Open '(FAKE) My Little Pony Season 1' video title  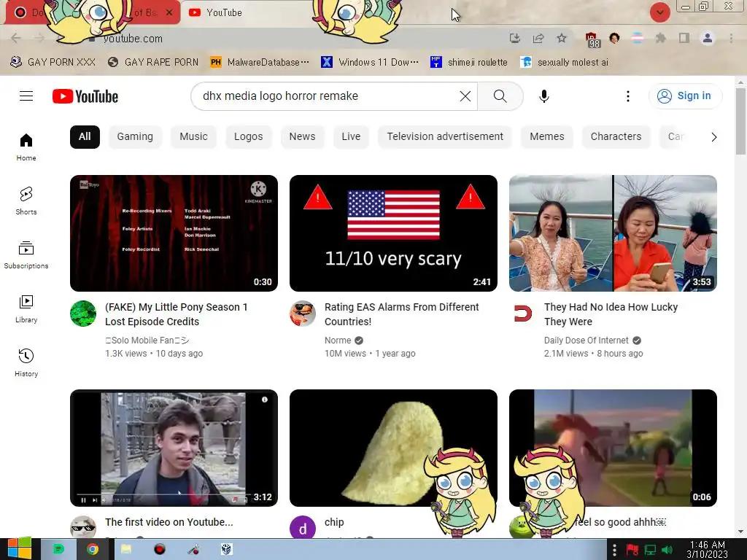click(177, 314)
